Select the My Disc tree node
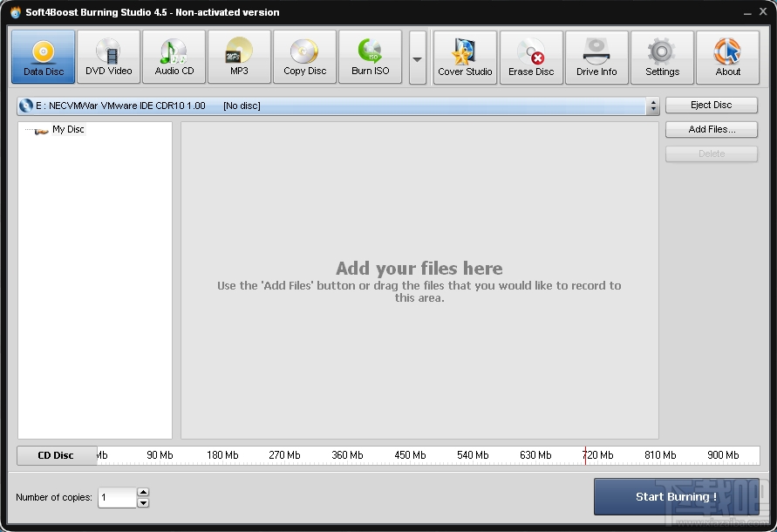 [x=68, y=129]
